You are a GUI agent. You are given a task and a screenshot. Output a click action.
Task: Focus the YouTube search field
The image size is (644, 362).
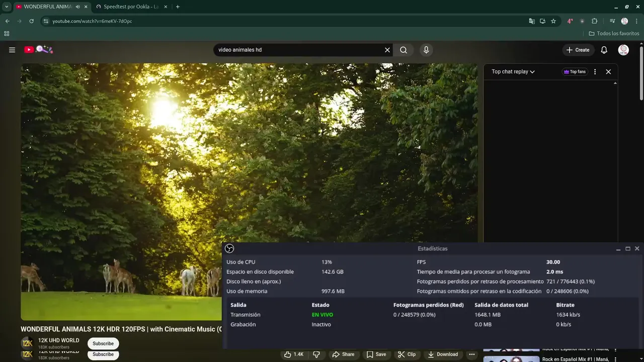pyautogui.click(x=299, y=50)
